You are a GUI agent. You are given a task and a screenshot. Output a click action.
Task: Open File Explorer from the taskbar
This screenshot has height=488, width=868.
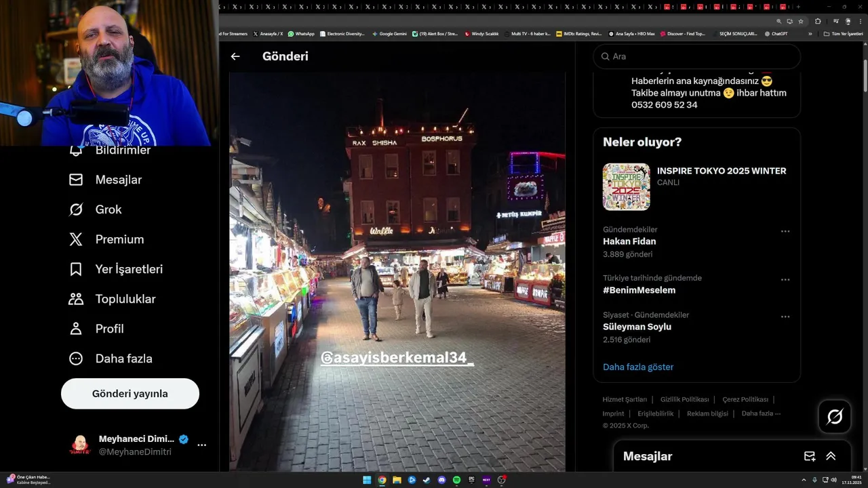(x=397, y=480)
